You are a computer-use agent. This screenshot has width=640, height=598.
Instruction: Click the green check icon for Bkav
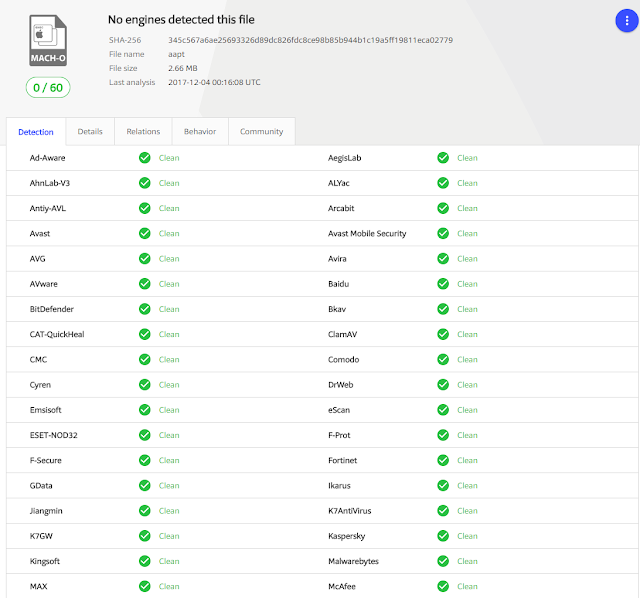coord(443,309)
